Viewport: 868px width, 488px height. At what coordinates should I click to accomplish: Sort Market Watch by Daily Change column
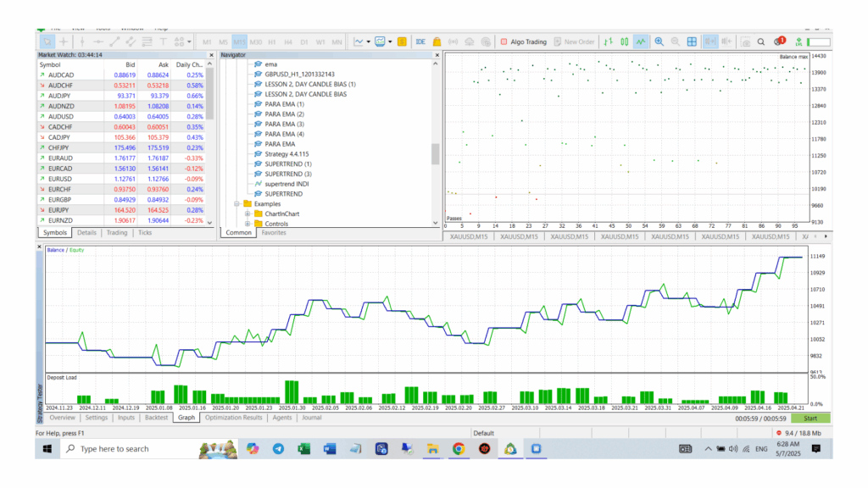tap(189, 64)
